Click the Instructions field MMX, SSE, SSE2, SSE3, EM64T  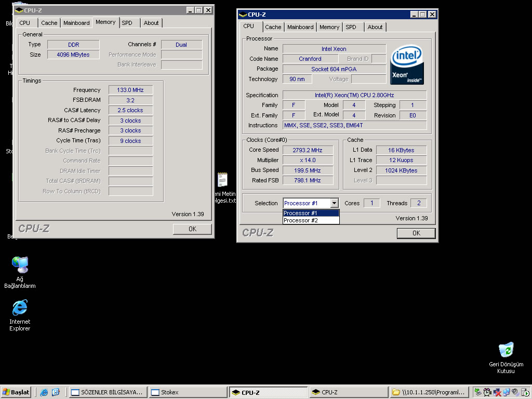pyautogui.click(x=354, y=125)
